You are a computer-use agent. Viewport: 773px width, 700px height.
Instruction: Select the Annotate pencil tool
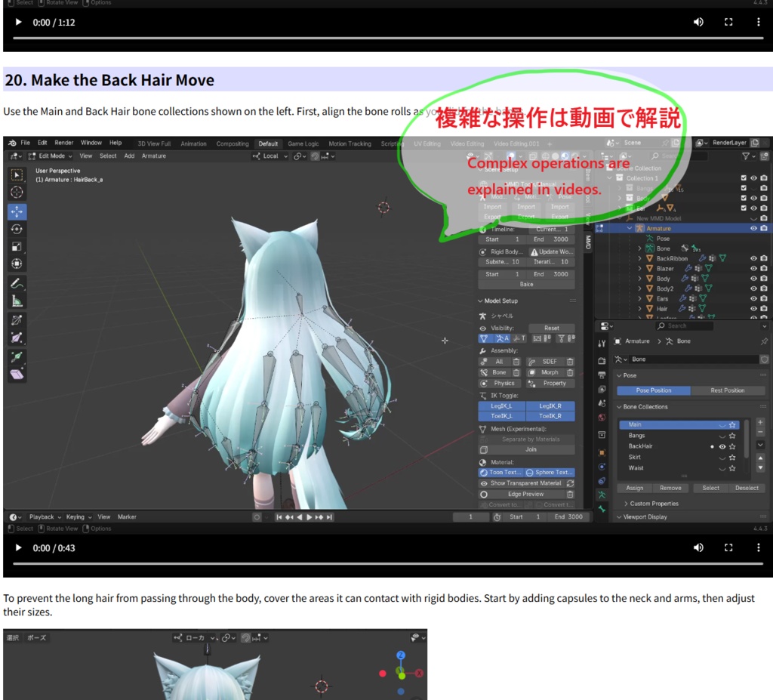tap(17, 283)
